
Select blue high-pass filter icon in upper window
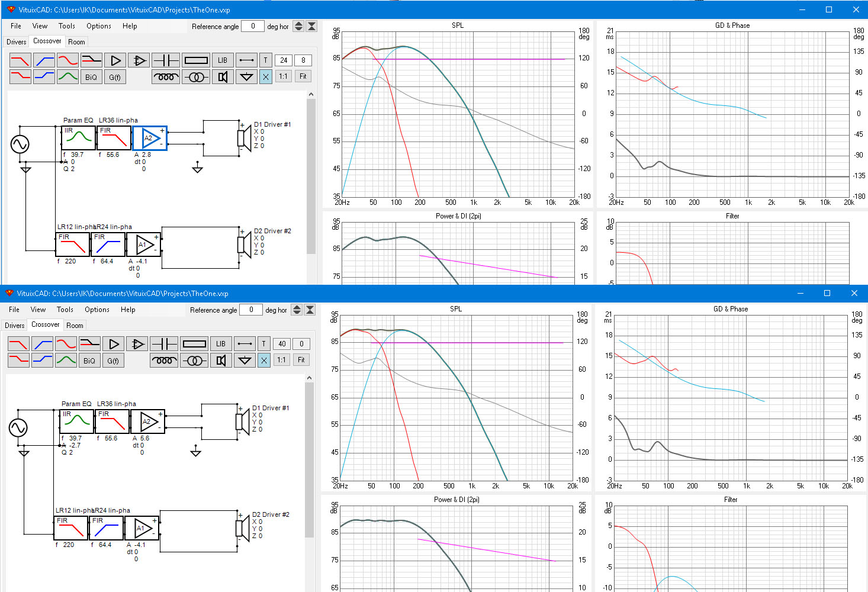click(x=44, y=60)
